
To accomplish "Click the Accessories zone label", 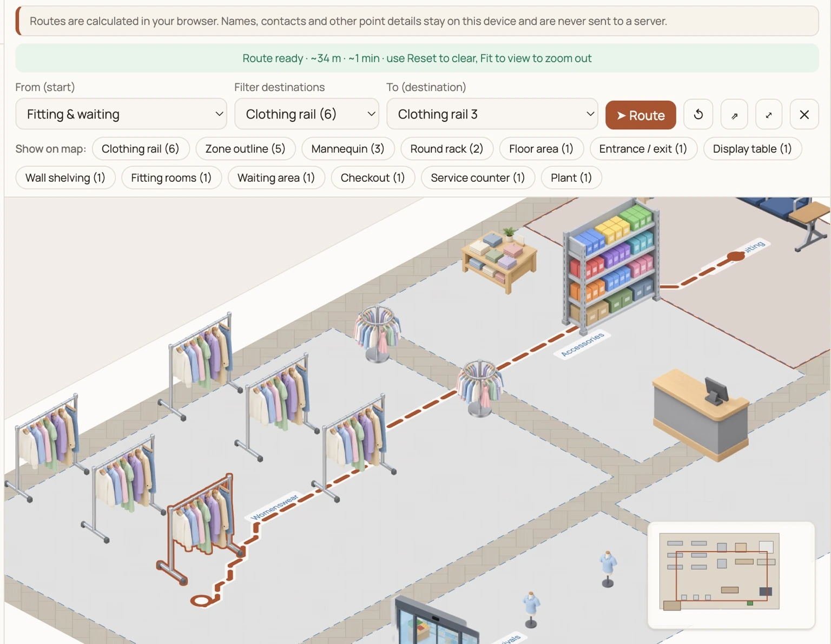I will coord(582,345).
